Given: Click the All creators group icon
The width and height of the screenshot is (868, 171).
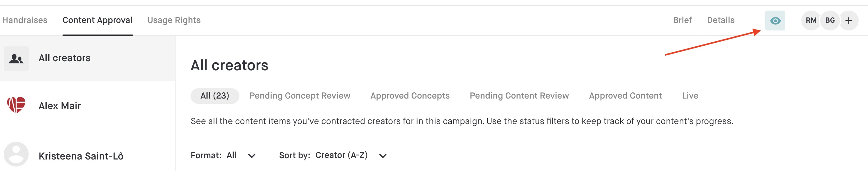Looking at the screenshot, I should point(16,58).
